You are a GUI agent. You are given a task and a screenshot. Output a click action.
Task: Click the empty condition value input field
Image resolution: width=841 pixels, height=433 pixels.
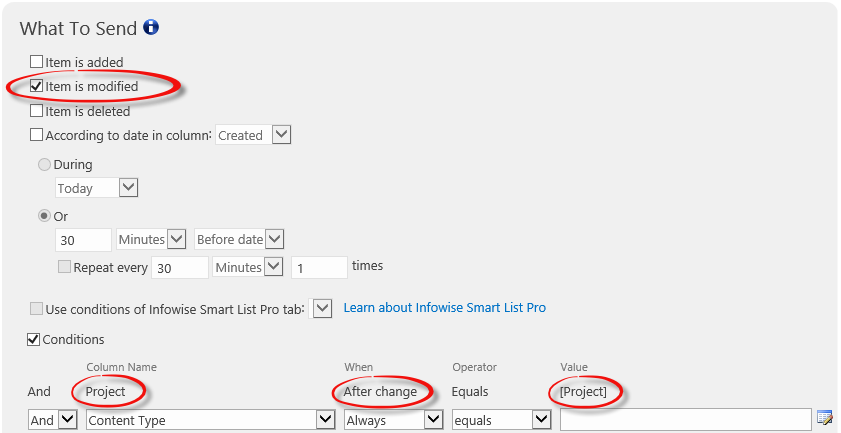[x=685, y=420]
